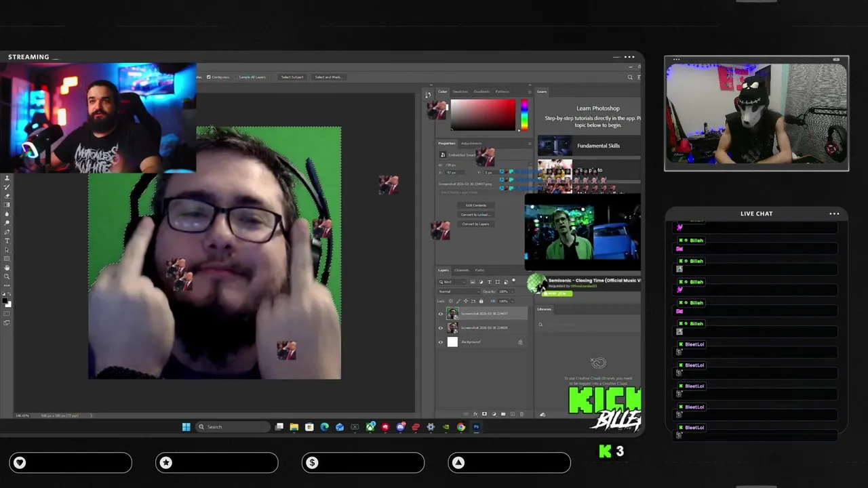
Task: Select the Blur tool
Action: click(7, 213)
